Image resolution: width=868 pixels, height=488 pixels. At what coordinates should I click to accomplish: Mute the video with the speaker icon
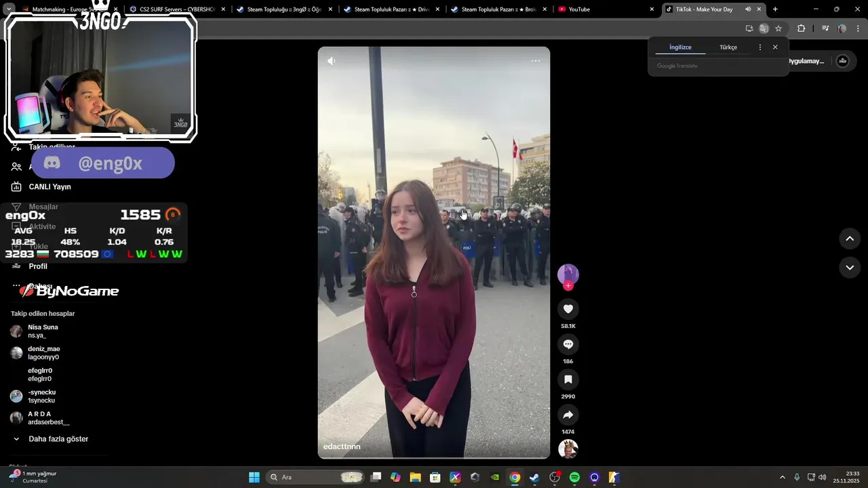point(331,61)
